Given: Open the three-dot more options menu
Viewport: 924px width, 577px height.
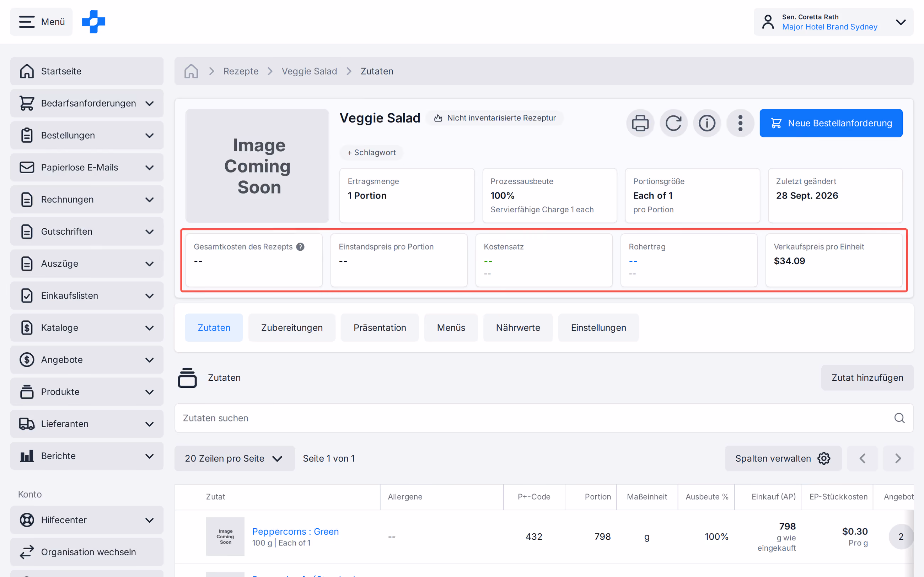Looking at the screenshot, I should point(740,123).
